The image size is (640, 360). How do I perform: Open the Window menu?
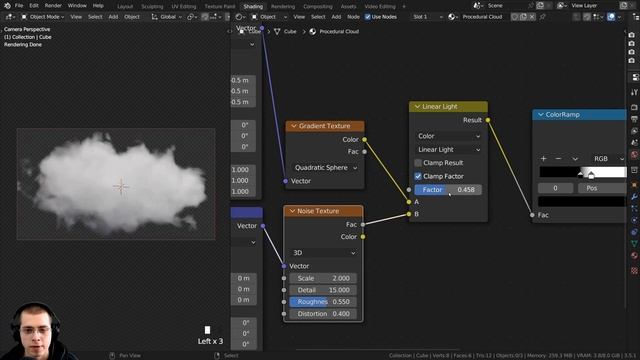coord(77,6)
